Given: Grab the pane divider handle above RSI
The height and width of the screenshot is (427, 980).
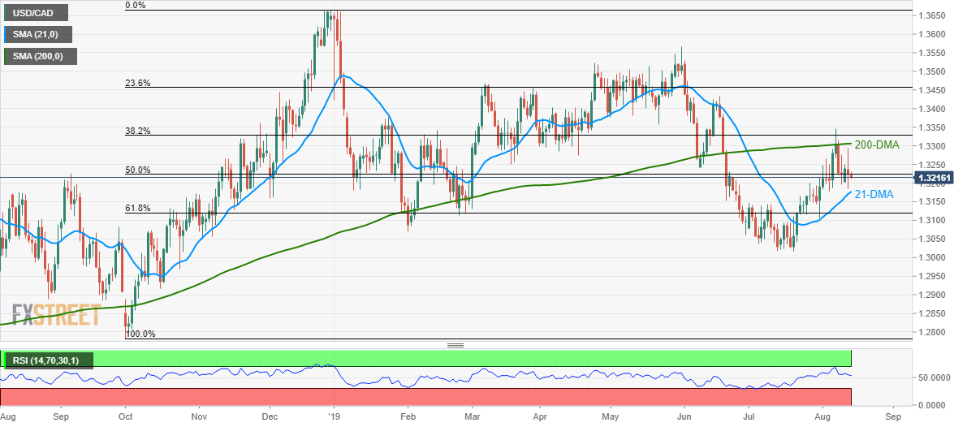Looking at the screenshot, I should coord(455,345).
